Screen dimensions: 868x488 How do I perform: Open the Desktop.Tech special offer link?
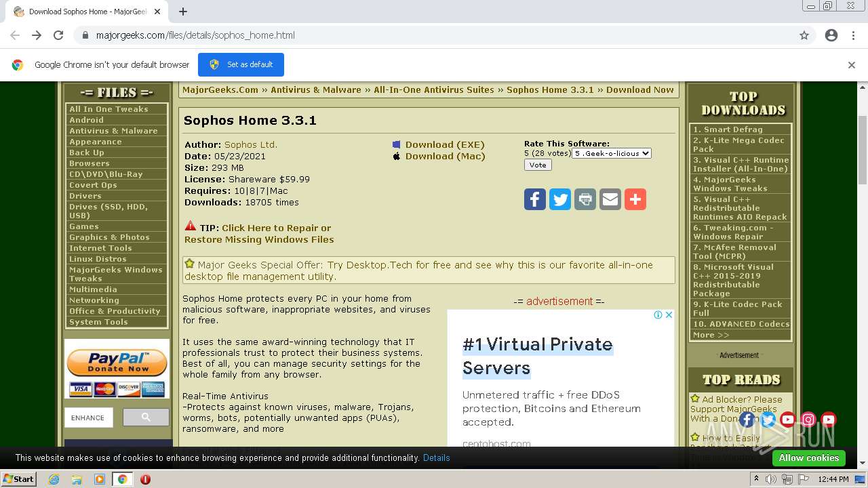(418, 270)
